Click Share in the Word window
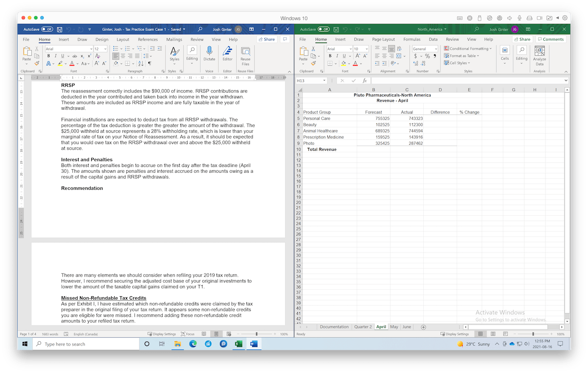588x373 pixels. pos(267,40)
